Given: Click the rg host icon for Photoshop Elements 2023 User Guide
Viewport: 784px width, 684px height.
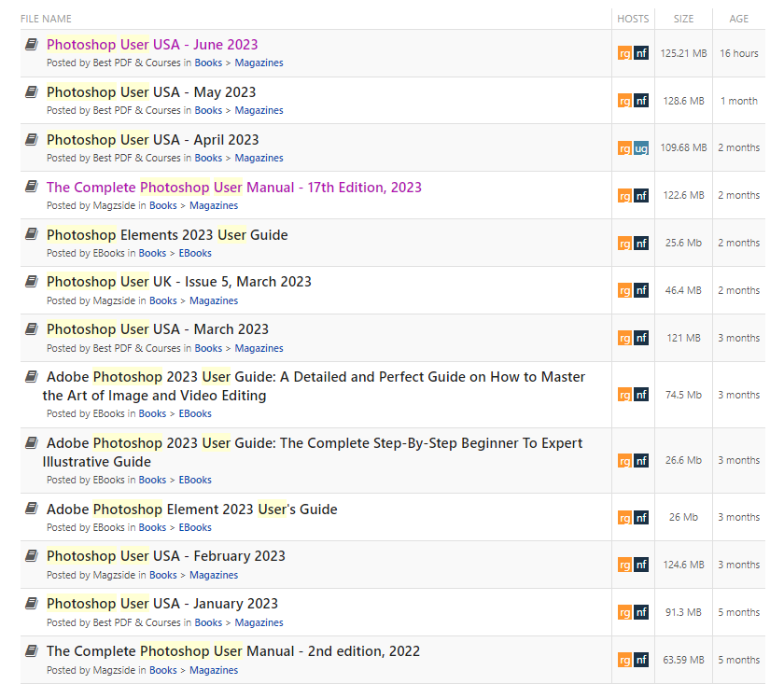Looking at the screenshot, I should click(x=624, y=243).
